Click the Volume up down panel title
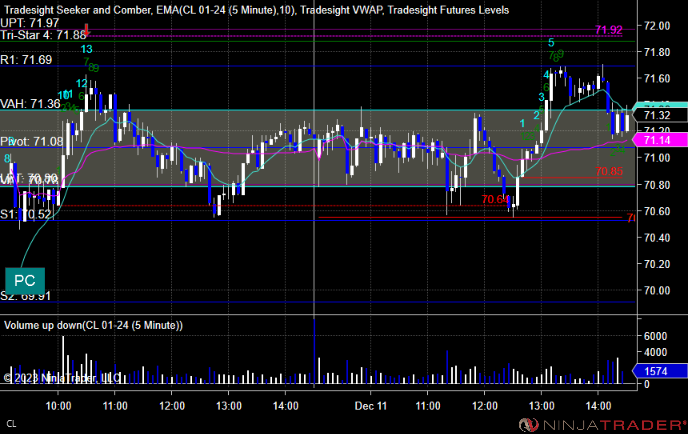 click(x=93, y=325)
